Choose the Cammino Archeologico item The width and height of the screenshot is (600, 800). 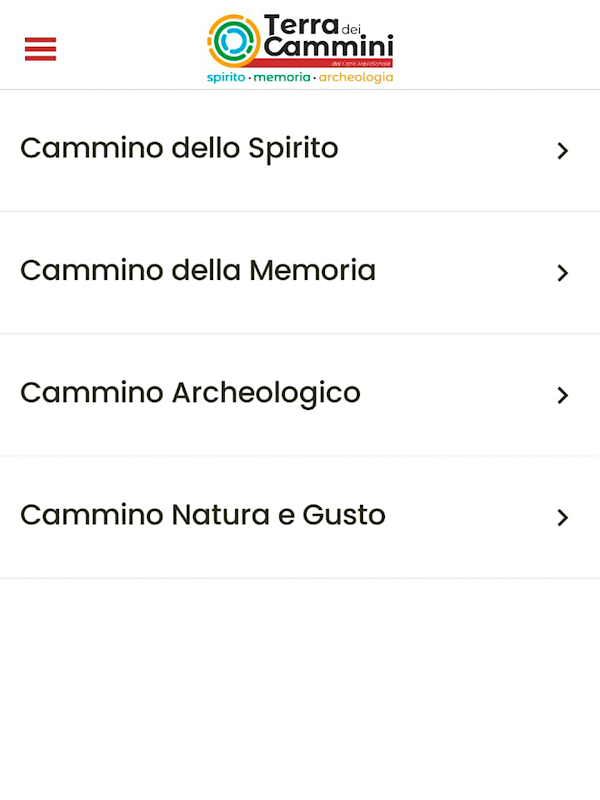point(190,393)
